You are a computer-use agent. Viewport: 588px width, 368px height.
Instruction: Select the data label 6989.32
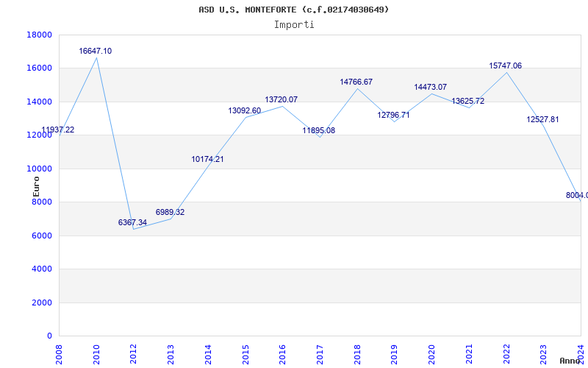click(x=170, y=212)
